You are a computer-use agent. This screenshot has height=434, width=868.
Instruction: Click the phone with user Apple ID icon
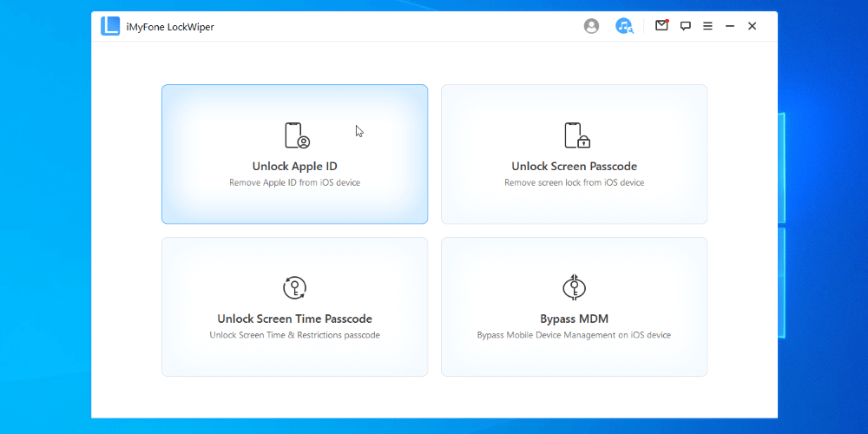[x=297, y=135]
